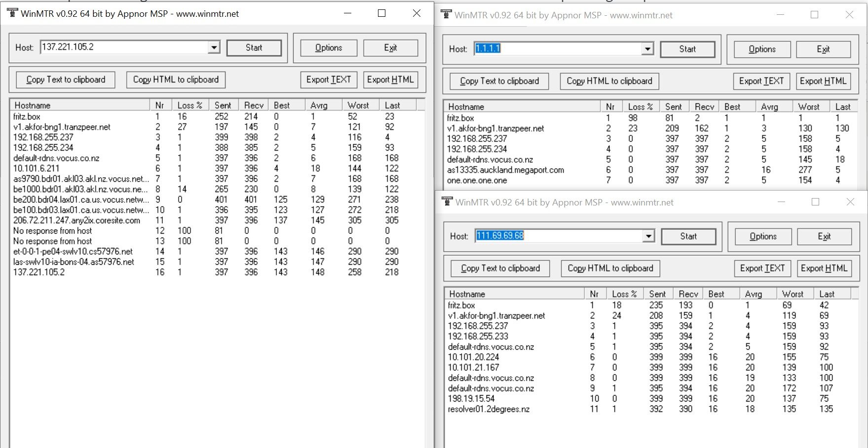Click WinMTR app icon in 137.221.105.2 window title
The height and width of the screenshot is (448, 868).
(x=12, y=13)
